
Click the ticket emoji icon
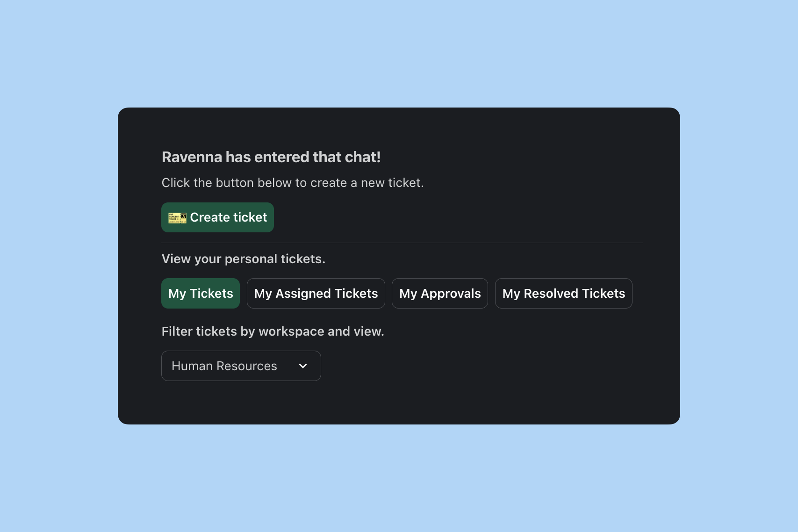[178, 218]
